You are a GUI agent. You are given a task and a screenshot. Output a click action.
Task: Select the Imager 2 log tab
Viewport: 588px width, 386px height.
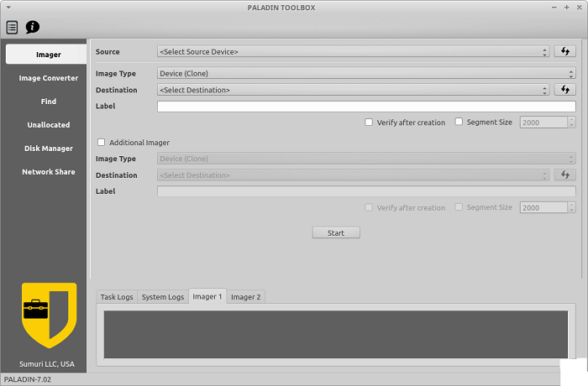click(245, 297)
